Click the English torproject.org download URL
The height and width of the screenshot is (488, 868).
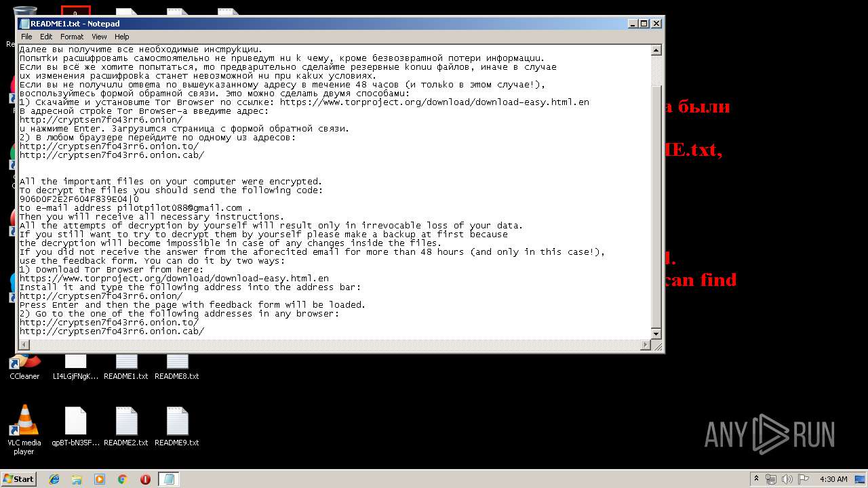tap(174, 278)
